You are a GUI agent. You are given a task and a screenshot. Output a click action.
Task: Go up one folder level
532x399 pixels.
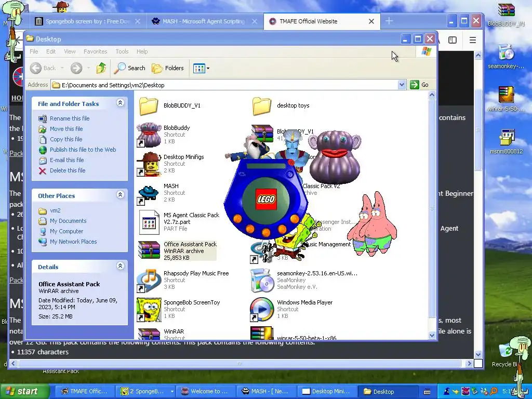coord(101,68)
